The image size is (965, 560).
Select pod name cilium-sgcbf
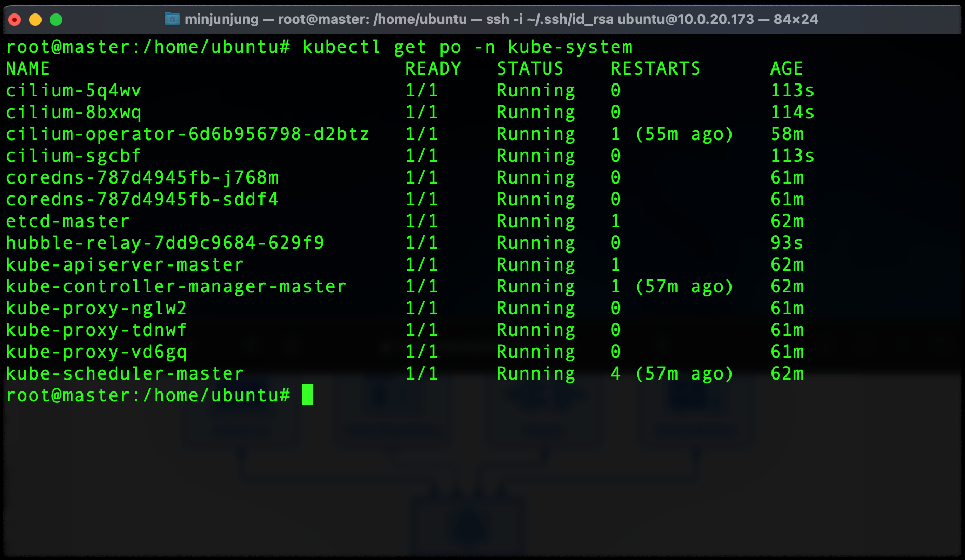pyautogui.click(x=73, y=156)
